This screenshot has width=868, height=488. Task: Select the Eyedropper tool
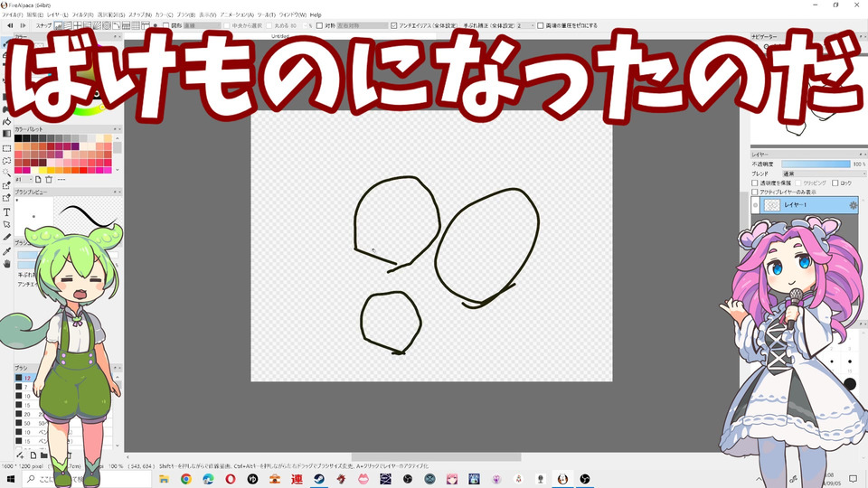[6, 250]
